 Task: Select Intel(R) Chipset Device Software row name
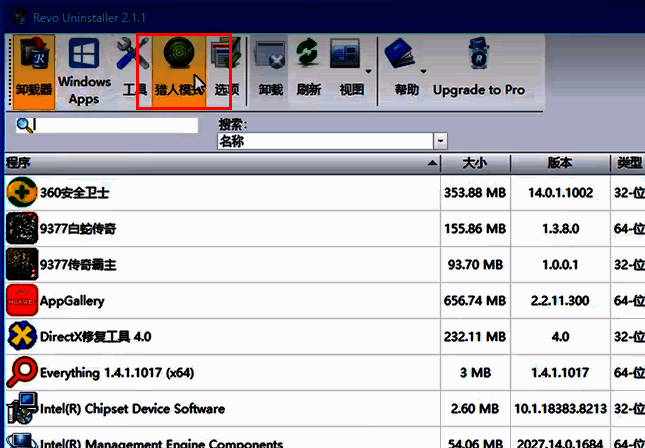[x=132, y=409]
